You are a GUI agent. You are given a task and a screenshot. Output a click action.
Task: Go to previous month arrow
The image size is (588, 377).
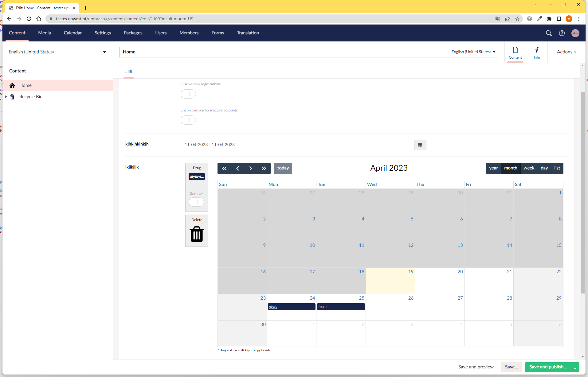tap(237, 168)
